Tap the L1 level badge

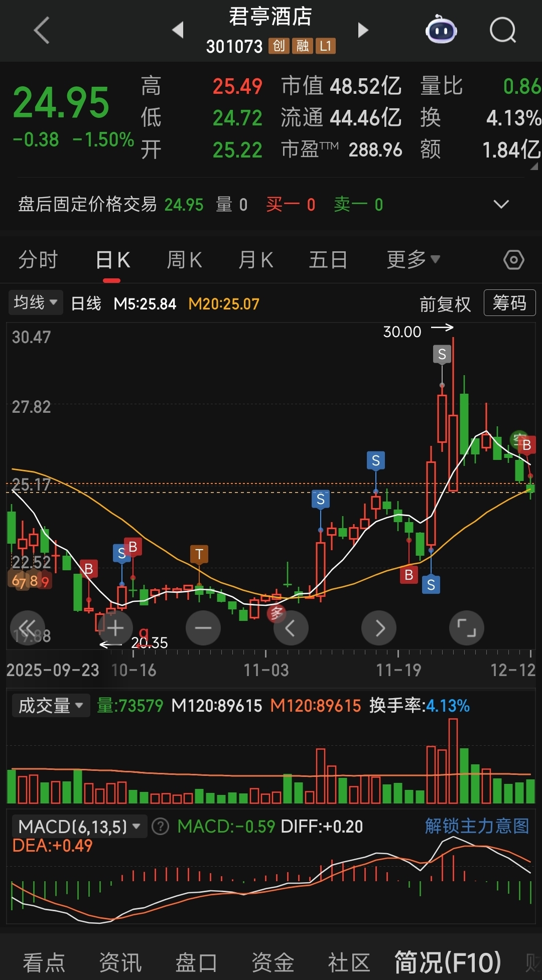326,46
